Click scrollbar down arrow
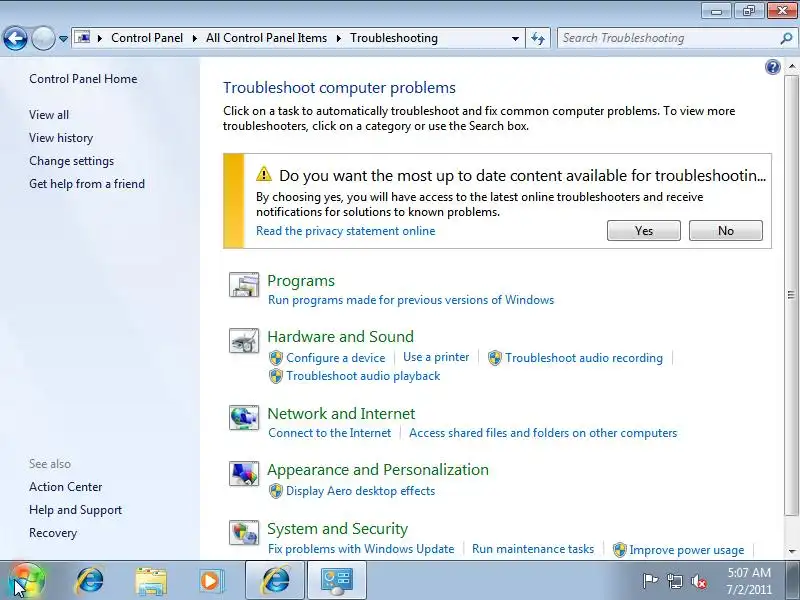This screenshot has width=800, height=600. point(791,551)
